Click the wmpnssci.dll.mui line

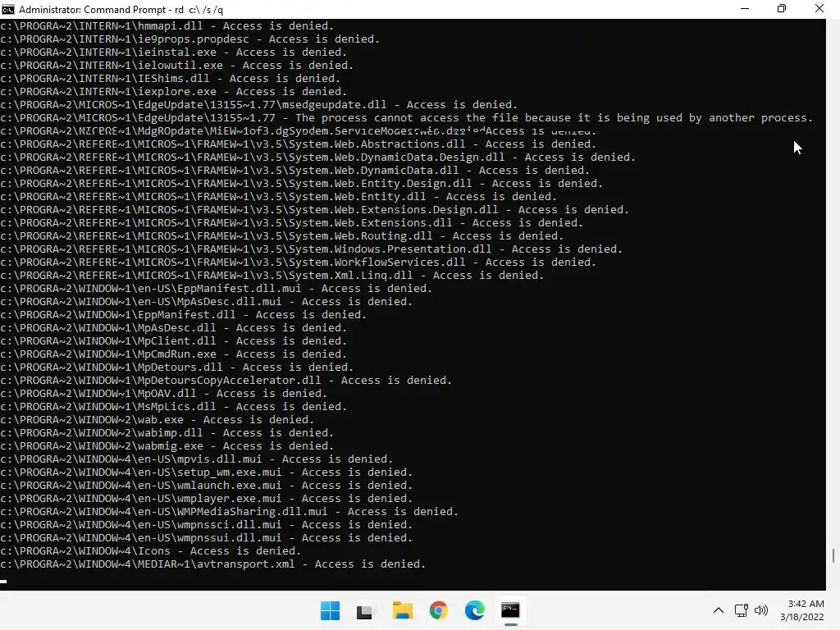(206, 524)
